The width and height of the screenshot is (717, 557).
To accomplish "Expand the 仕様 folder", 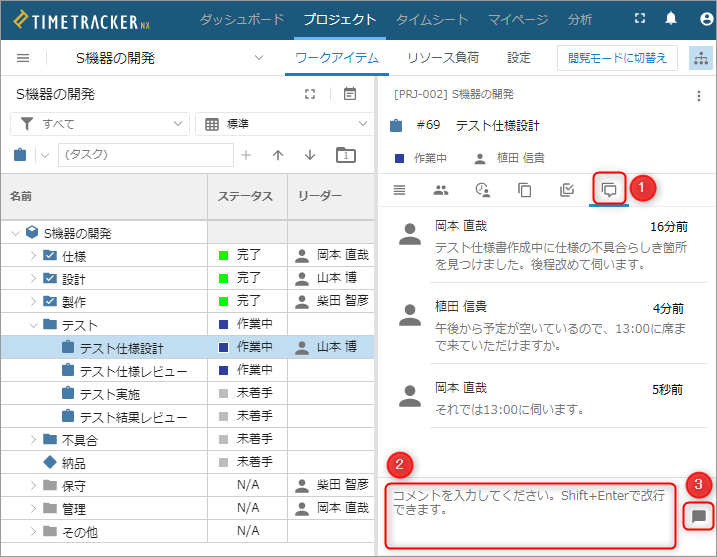I will [33, 256].
